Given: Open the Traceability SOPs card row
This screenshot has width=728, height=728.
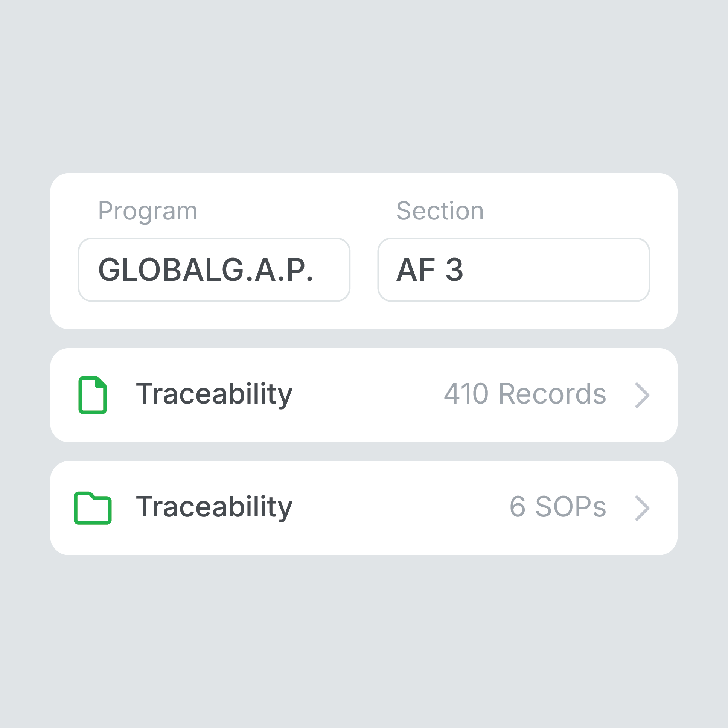Looking at the screenshot, I should 364,508.
